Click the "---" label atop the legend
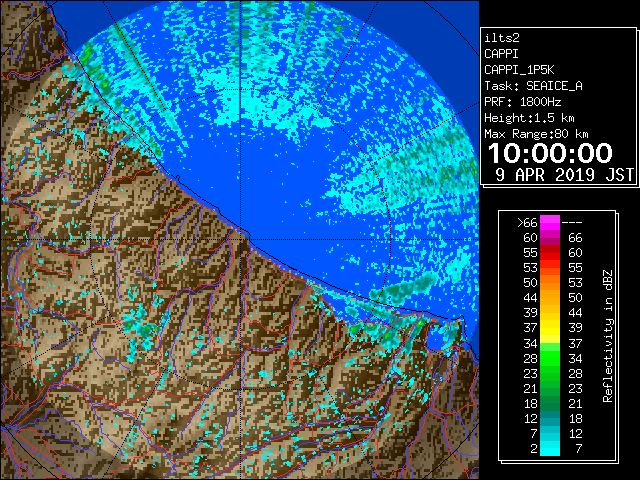 tap(572, 223)
